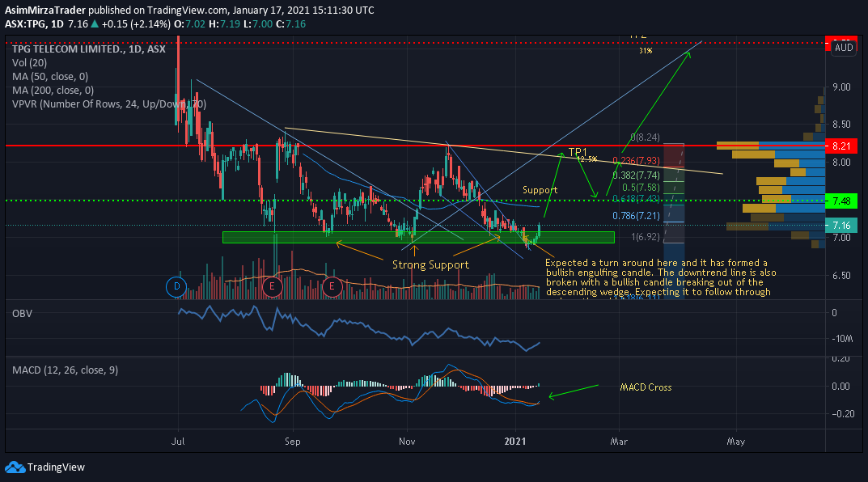Click the 8.50 price axis value
Viewport: 868px width, 482px height.
tap(841, 125)
